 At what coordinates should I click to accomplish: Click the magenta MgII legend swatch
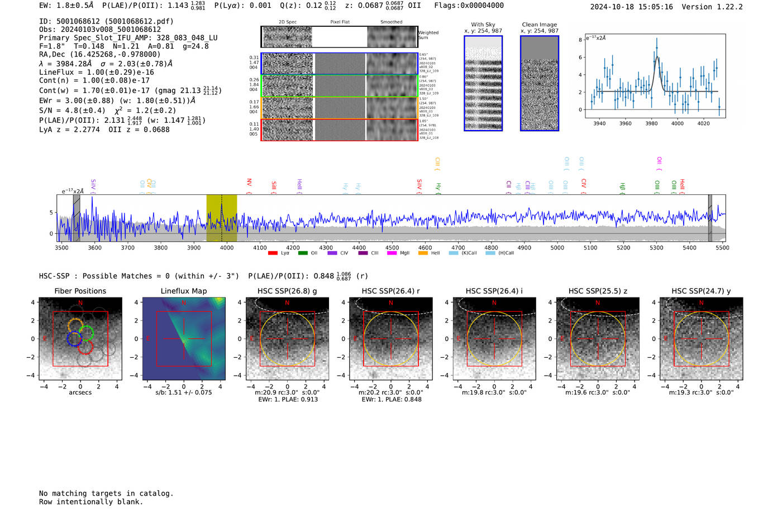[x=392, y=253]
